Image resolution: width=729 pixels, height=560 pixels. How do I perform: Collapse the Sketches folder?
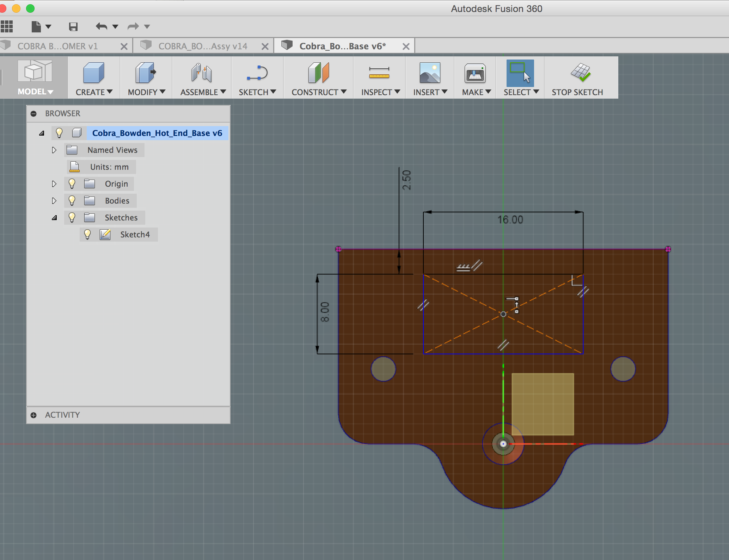point(54,218)
